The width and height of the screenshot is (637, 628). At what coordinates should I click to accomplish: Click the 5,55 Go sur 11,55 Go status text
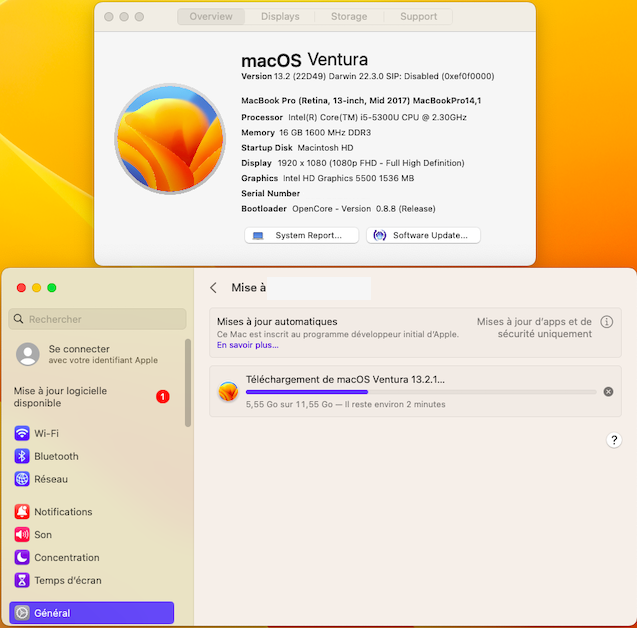345,404
